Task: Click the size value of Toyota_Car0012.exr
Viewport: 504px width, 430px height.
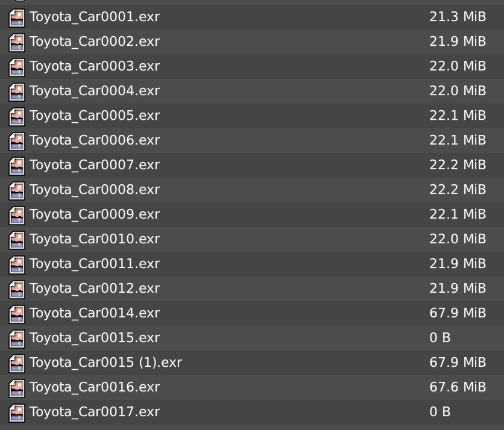Action: (x=458, y=288)
